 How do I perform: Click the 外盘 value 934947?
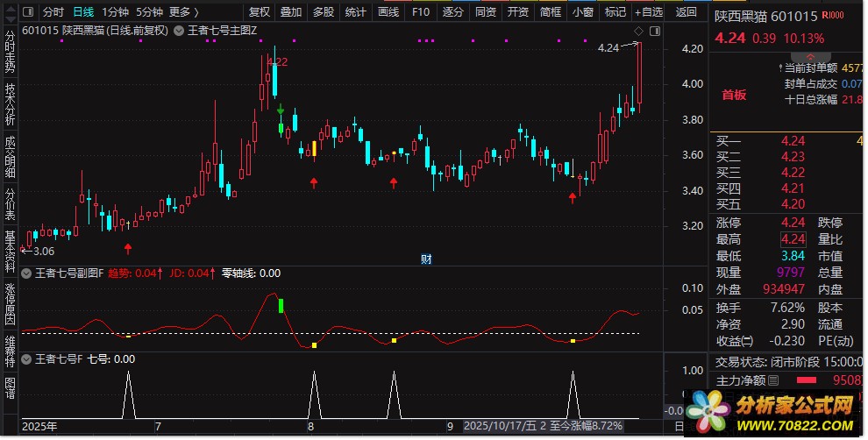click(x=784, y=289)
